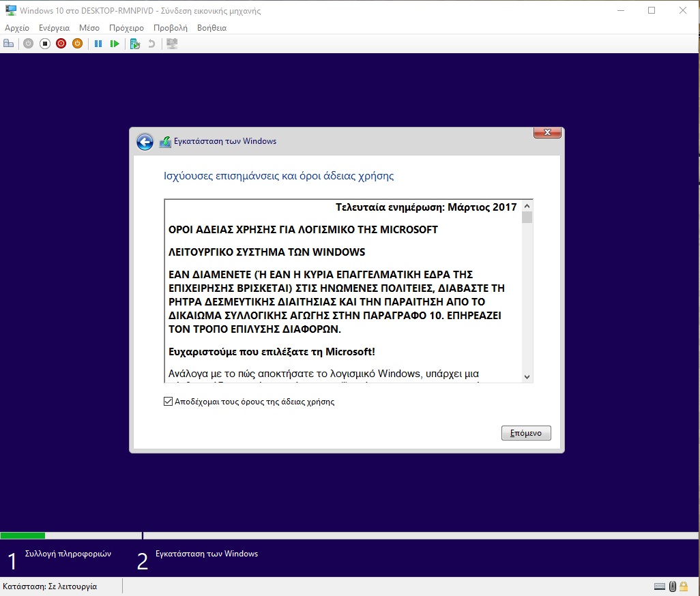Viewport: 700px width, 596px height.
Task: Open the Βοήθεια menu
Action: [212, 28]
